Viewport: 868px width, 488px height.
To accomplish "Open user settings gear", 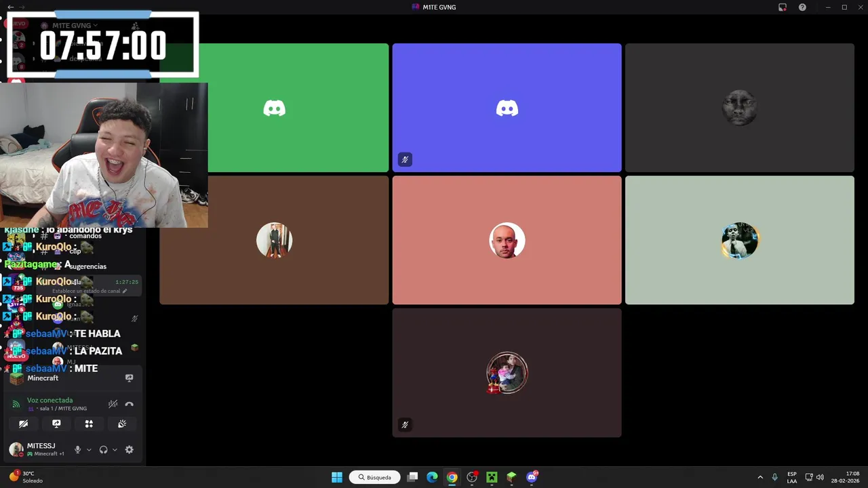I will coord(129,449).
